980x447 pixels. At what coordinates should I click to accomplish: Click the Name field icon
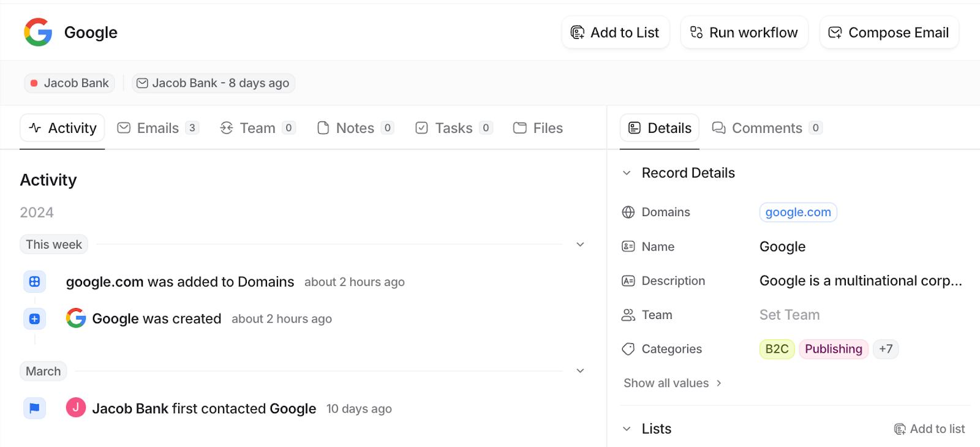click(628, 247)
